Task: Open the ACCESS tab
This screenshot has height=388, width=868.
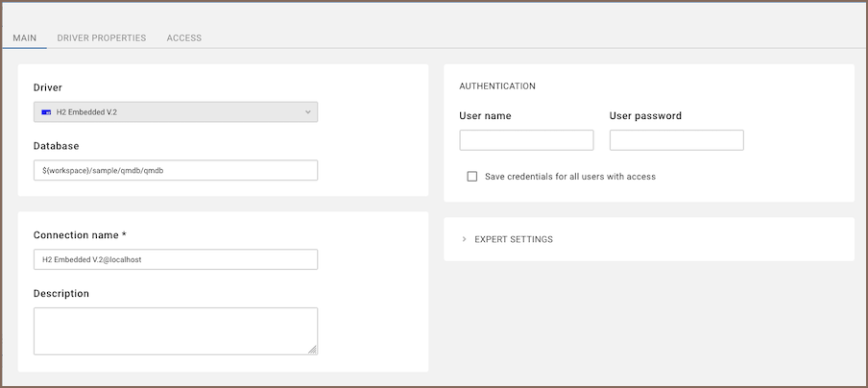Action: pos(183,37)
